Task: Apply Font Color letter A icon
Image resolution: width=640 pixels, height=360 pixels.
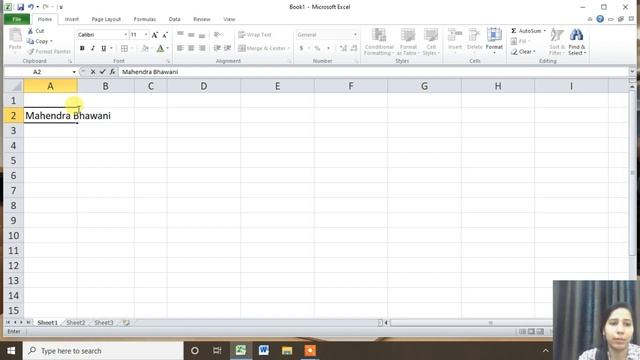Action: (x=160, y=49)
